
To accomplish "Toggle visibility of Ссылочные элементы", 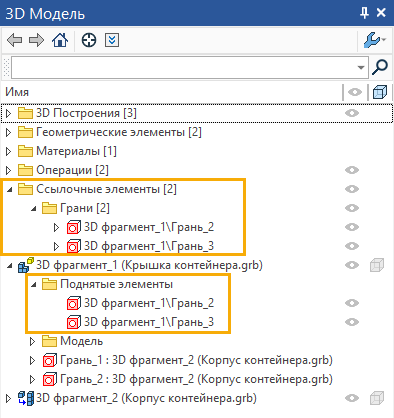I will [352, 189].
